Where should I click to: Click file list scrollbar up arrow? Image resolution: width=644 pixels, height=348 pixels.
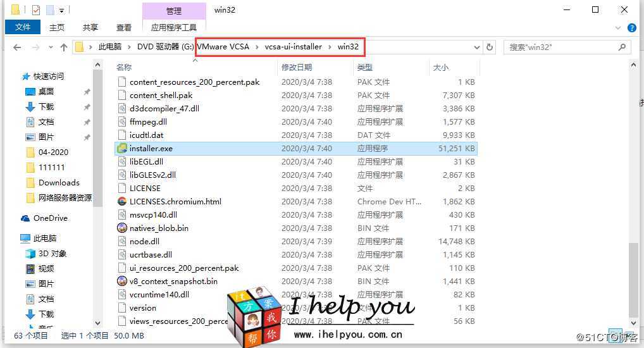tap(633, 65)
